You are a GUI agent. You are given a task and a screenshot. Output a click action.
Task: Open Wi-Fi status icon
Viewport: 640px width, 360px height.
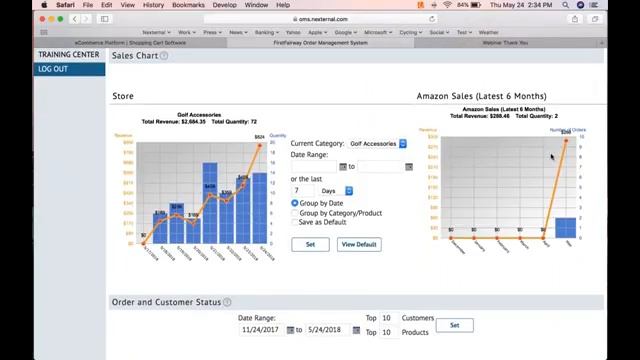click(x=447, y=5)
